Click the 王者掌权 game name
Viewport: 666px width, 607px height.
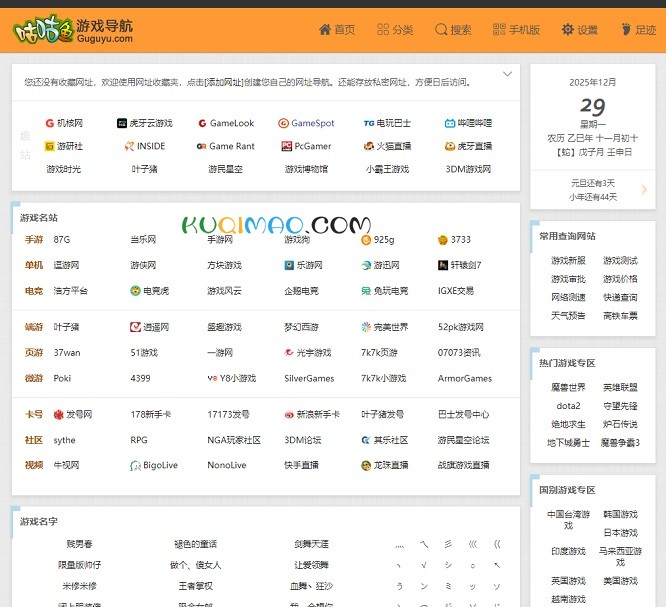195,586
